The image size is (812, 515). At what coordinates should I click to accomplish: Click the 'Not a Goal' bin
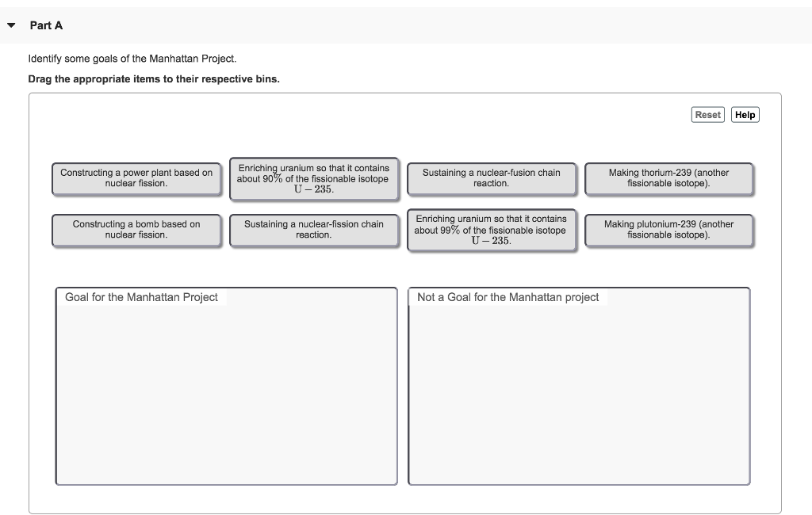(x=578, y=388)
